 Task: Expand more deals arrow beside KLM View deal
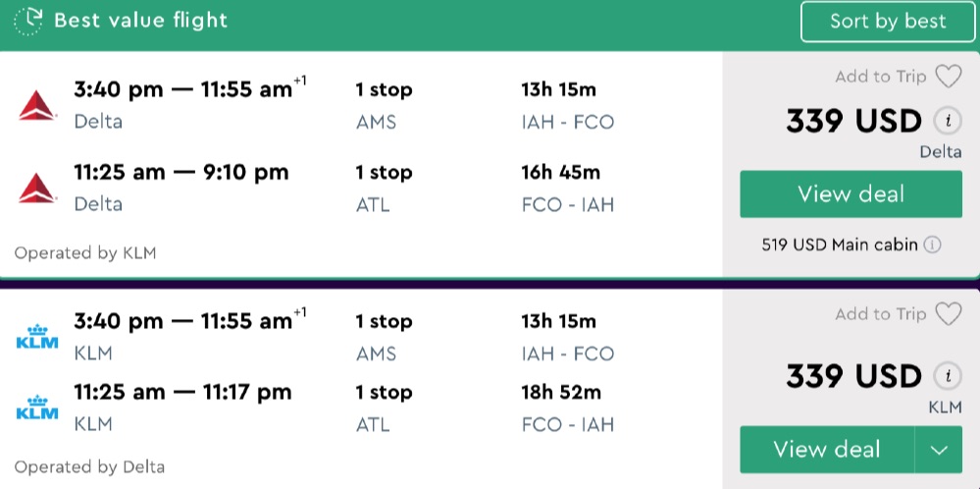(939, 450)
